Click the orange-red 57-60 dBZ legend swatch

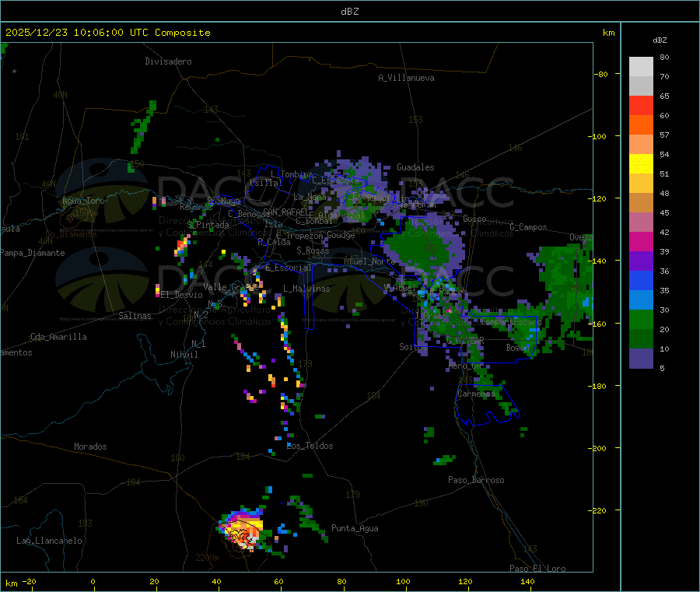[641, 125]
